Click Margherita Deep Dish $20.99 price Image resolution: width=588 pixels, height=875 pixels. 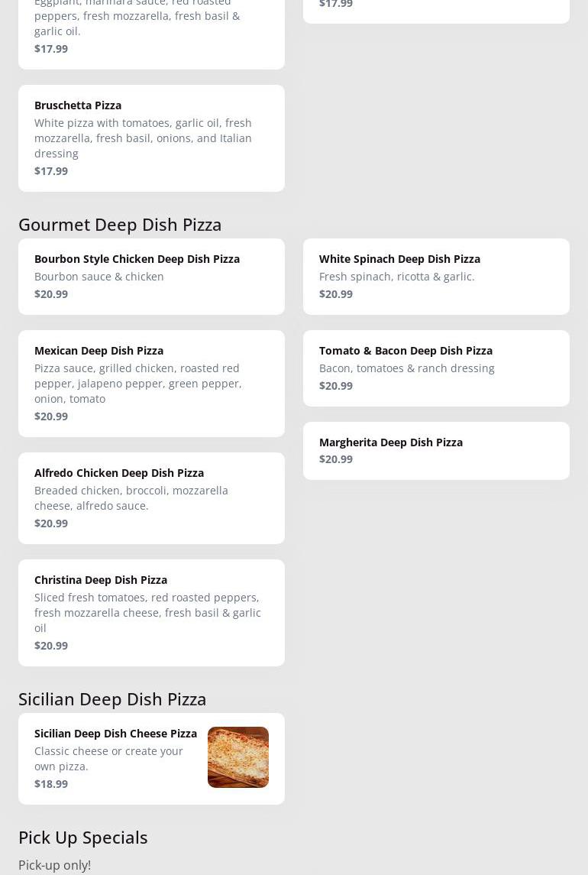[x=336, y=459]
